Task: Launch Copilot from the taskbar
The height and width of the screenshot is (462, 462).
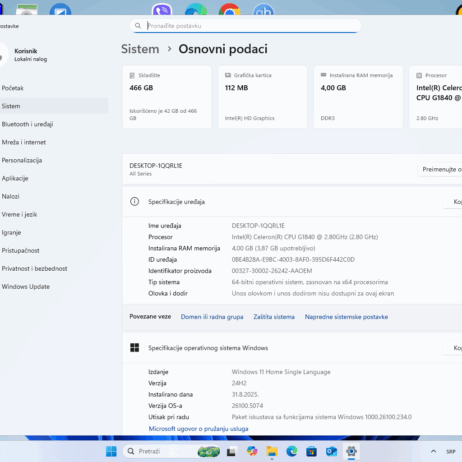Action: pyautogui.click(x=252, y=451)
